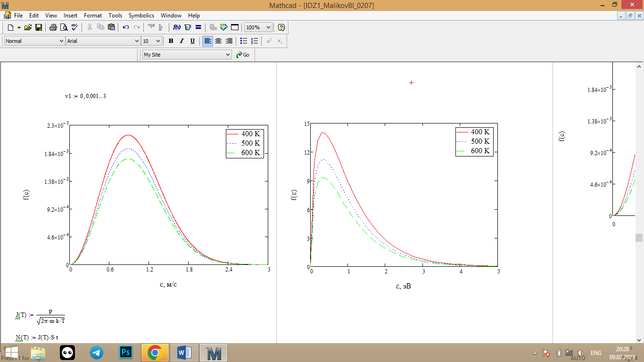Open Windows Start button
644x362 pixels.
(x=11, y=353)
